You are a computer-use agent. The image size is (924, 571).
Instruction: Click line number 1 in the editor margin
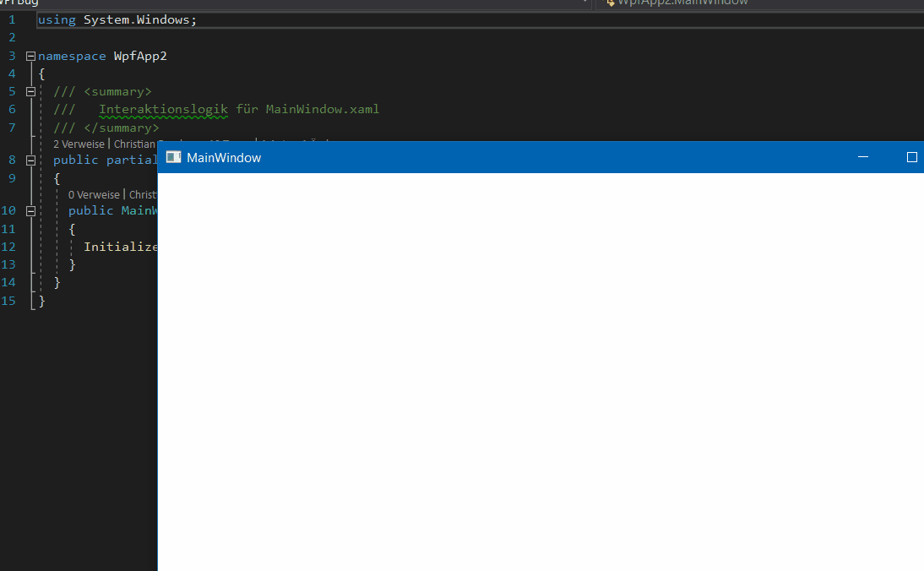[x=11, y=19]
